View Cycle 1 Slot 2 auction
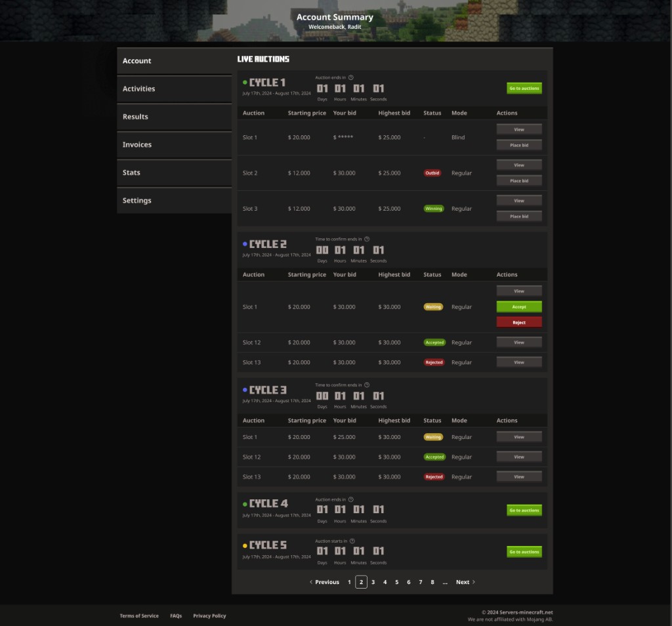Screen dimensions: 672x626 tap(519, 165)
